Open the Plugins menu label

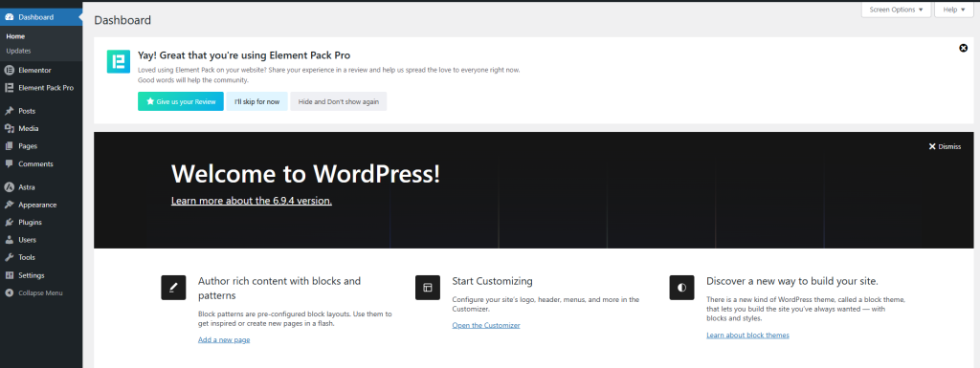pos(30,222)
